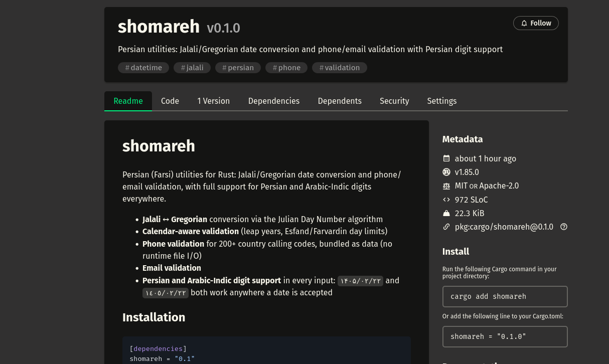Viewport: 609px width, 364px height.
Task: Copy the shomareh = "0.1.0" toml line
Action: pos(505,336)
